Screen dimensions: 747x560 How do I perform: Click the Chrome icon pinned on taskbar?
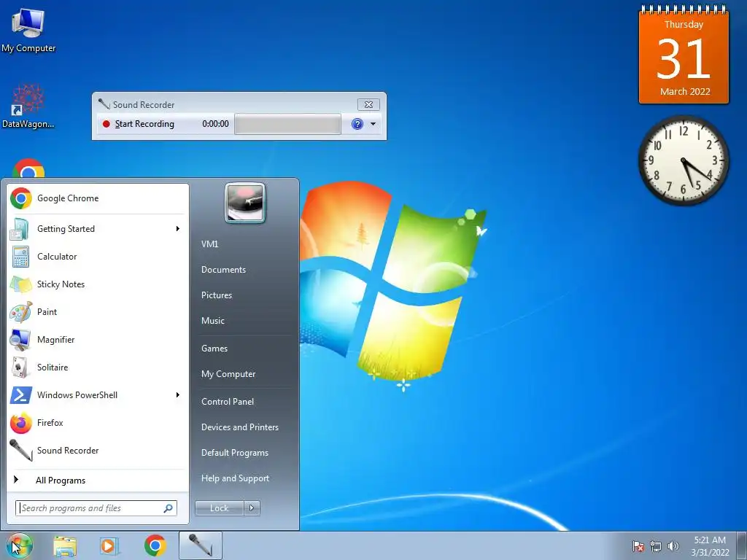tap(155, 545)
